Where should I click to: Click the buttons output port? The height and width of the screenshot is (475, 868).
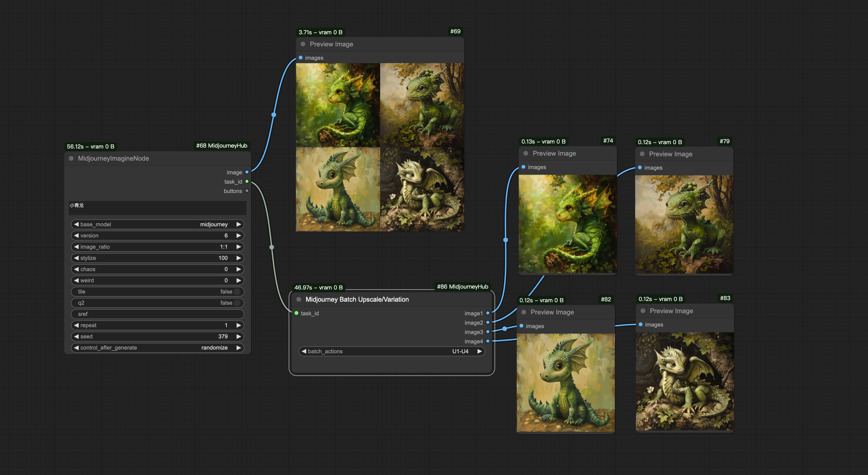pyautogui.click(x=247, y=191)
